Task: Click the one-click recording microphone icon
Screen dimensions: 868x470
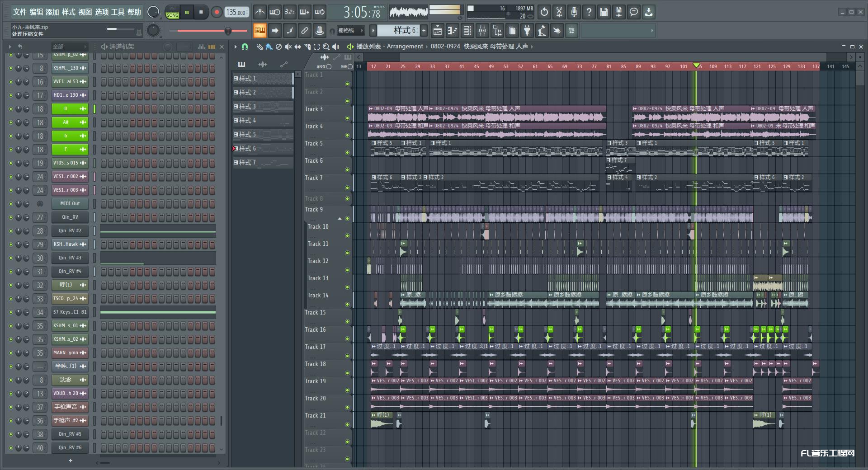Action: [574, 12]
